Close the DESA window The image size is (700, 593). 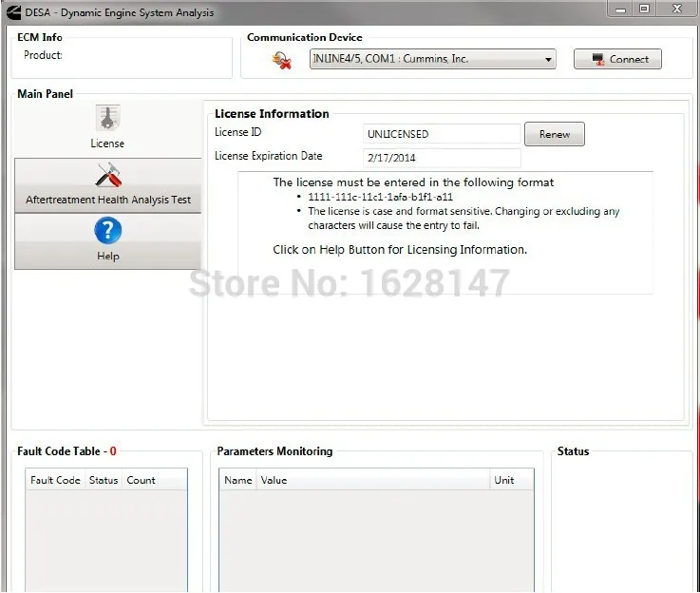point(677,9)
